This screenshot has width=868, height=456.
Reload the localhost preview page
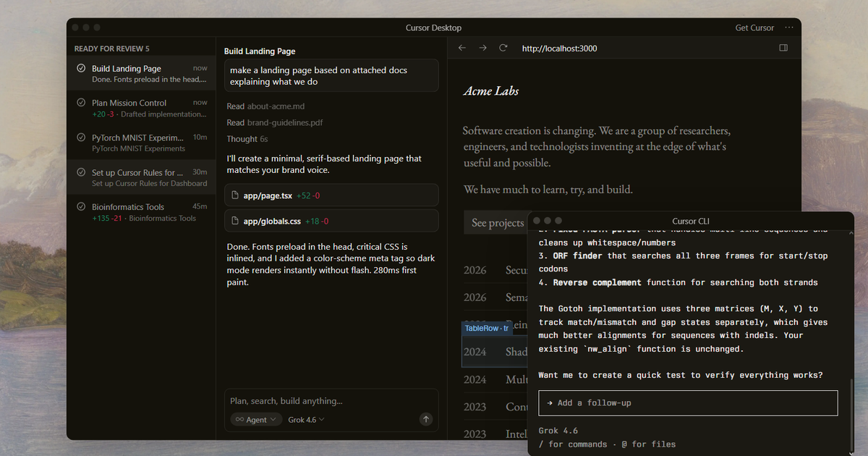point(503,48)
